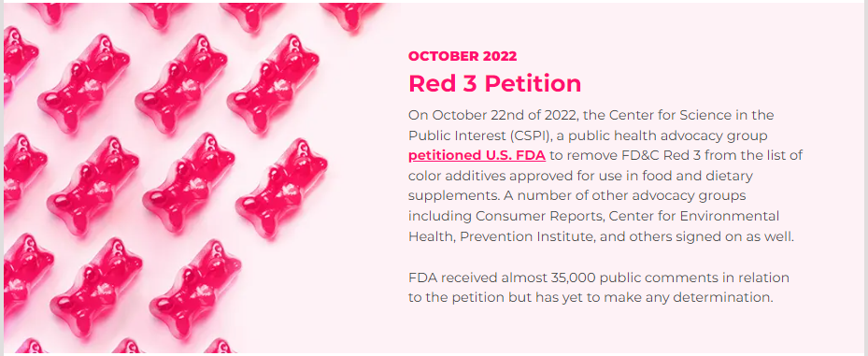Click the "OCTOBER 2022" date label

462,56
